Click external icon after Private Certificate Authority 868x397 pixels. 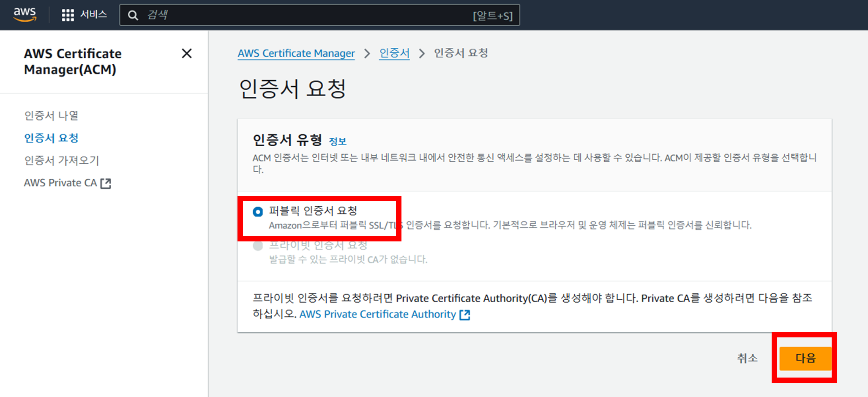(465, 315)
